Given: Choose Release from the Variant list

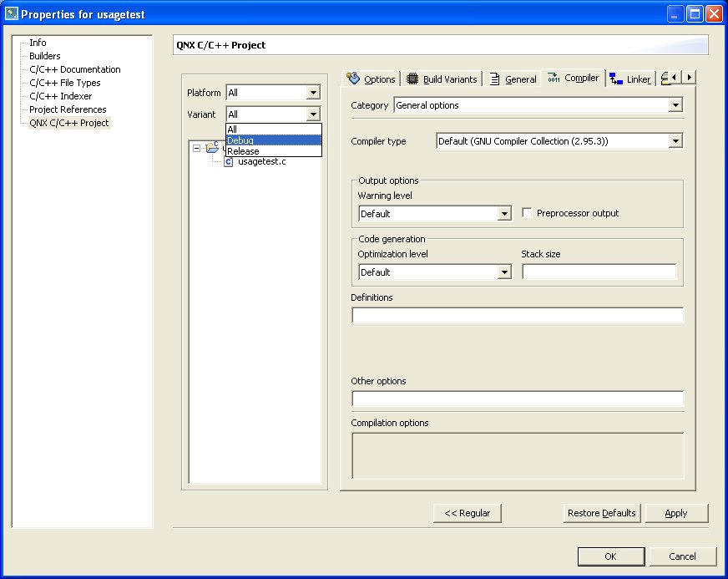Looking at the screenshot, I should (243, 151).
